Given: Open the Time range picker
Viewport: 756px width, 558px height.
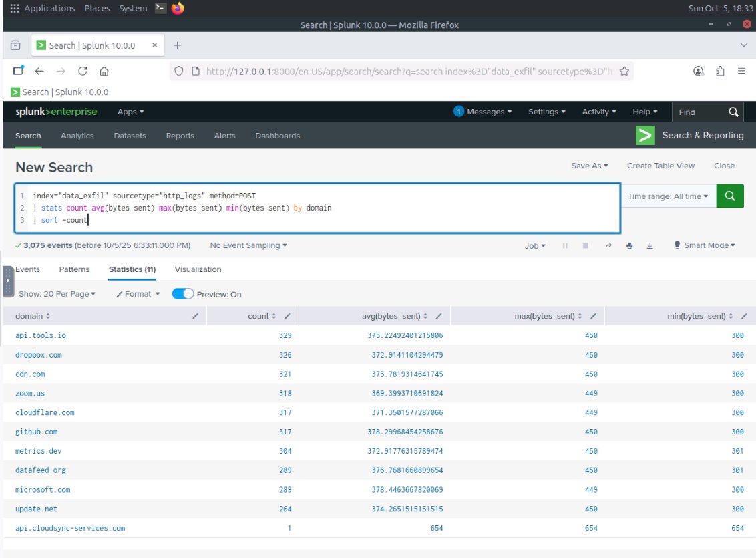Looking at the screenshot, I should pos(668,196).
